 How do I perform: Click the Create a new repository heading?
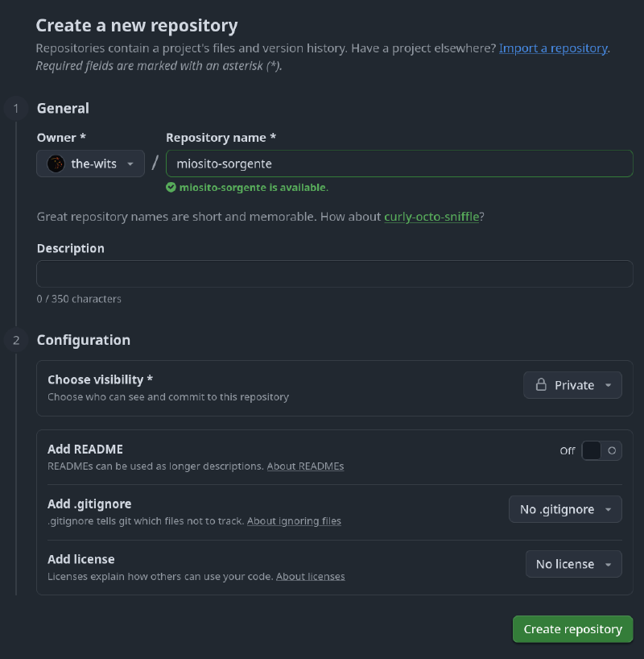(137, 26)
